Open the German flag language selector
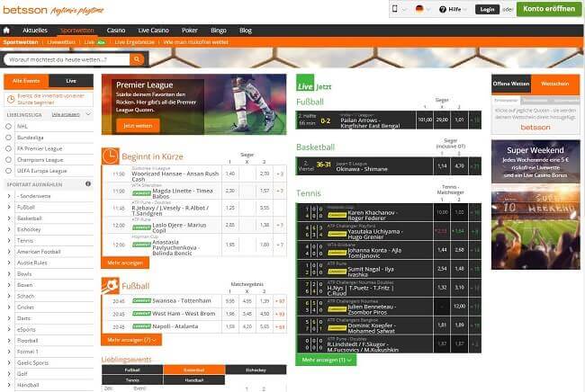The image size is (585, 392). (x=419, y=9)
